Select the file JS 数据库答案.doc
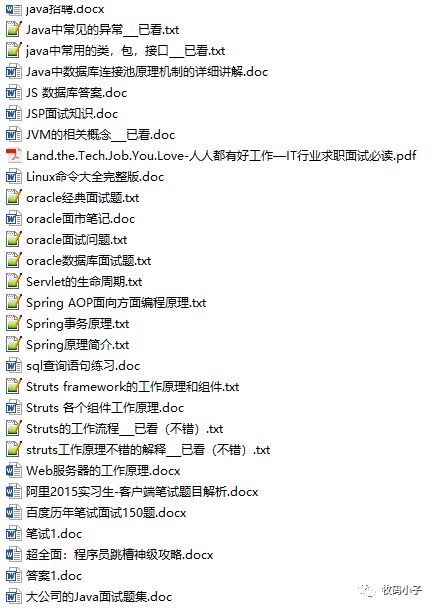435x609 pixels. pos(77,93)
